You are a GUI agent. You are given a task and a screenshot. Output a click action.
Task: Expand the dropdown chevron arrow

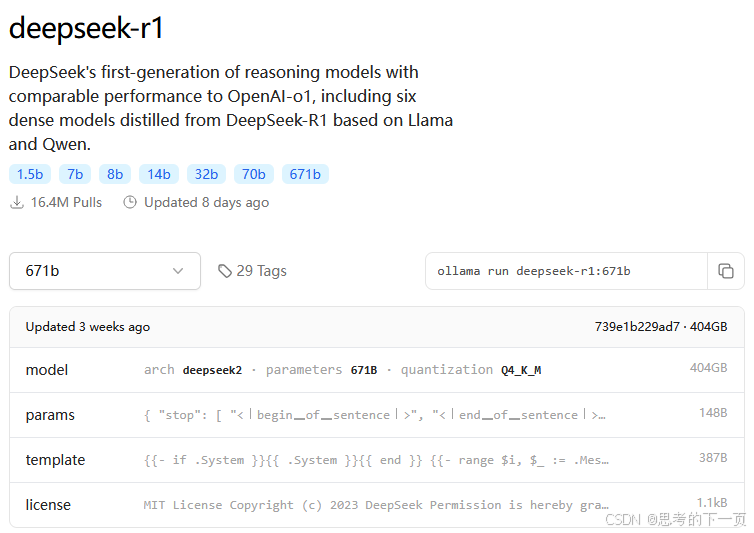click(x=178, y=271)
